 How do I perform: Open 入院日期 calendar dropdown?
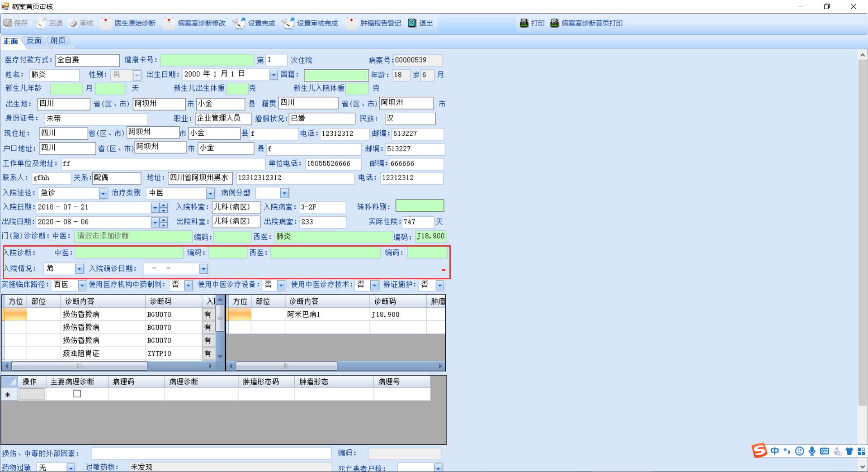[155, 208]
